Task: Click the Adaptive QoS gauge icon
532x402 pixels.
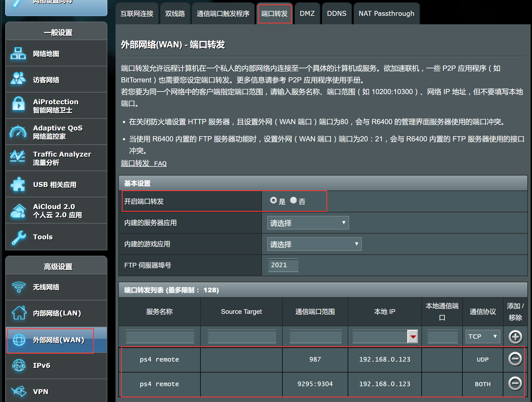Action: [18, 132]
